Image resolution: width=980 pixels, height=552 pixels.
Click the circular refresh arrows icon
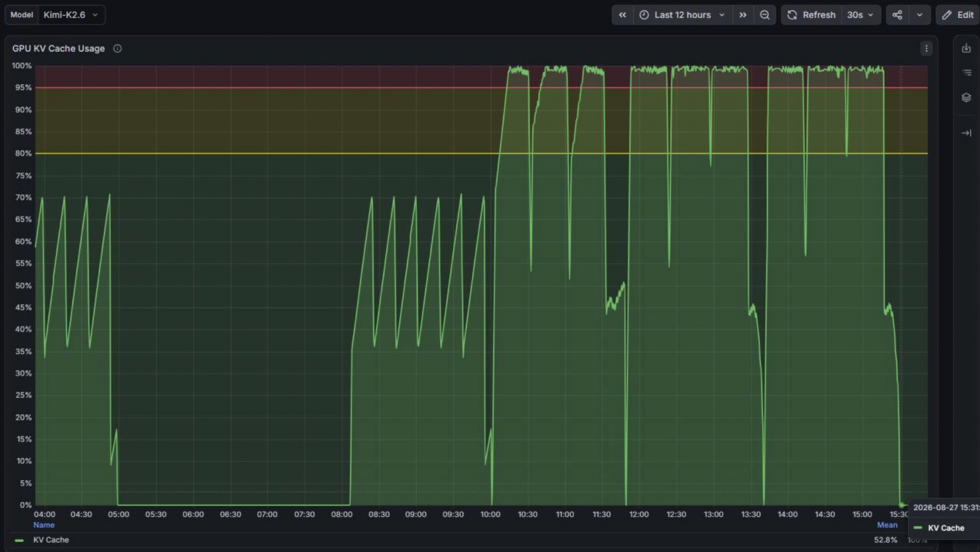(792, 14)
